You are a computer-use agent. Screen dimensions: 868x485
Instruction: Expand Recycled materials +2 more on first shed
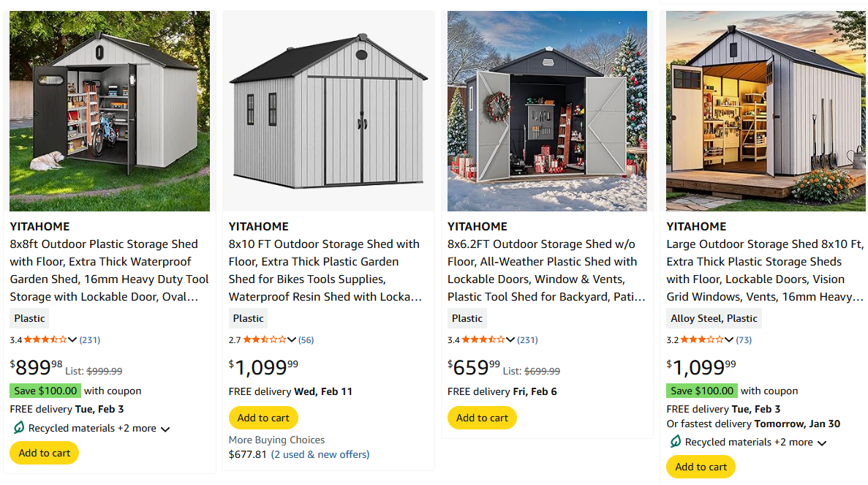tap(165, 429)
